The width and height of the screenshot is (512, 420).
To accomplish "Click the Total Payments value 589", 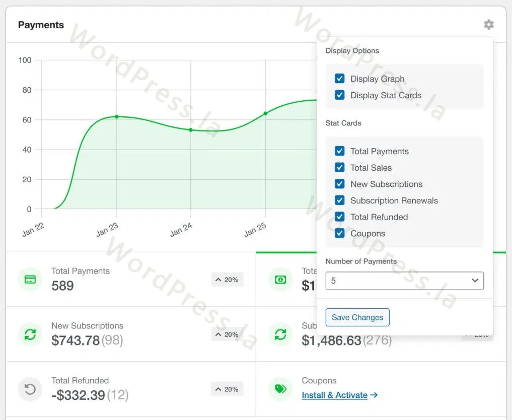I will click(x=63, y=286).
